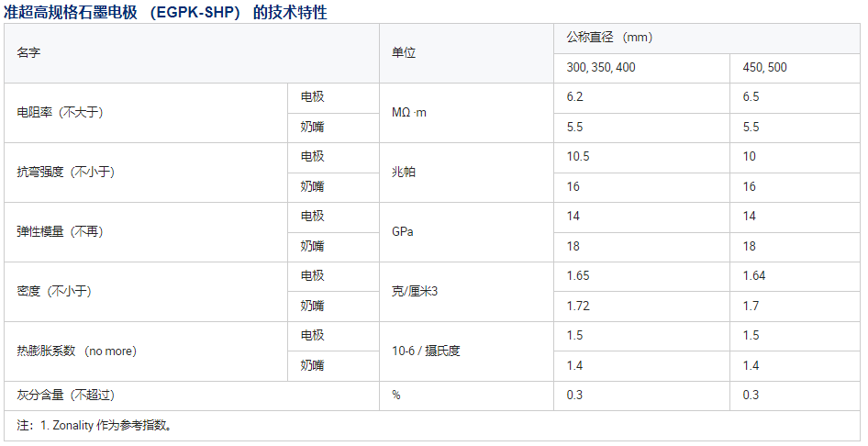Image resolution: width=868 pixels, height=446 pixels.
Task: Click the 10-6 / 摄氏度 unit cell
Action: point(426,351)
